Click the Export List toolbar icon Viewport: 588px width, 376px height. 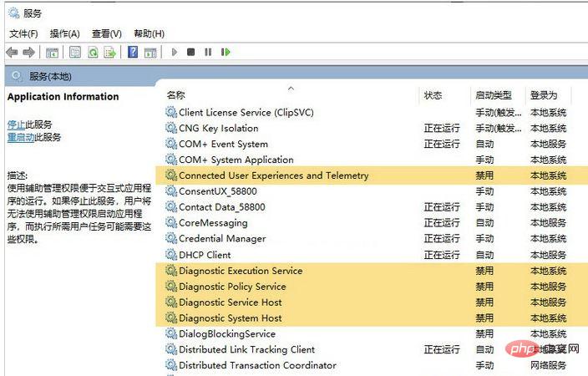110,52
